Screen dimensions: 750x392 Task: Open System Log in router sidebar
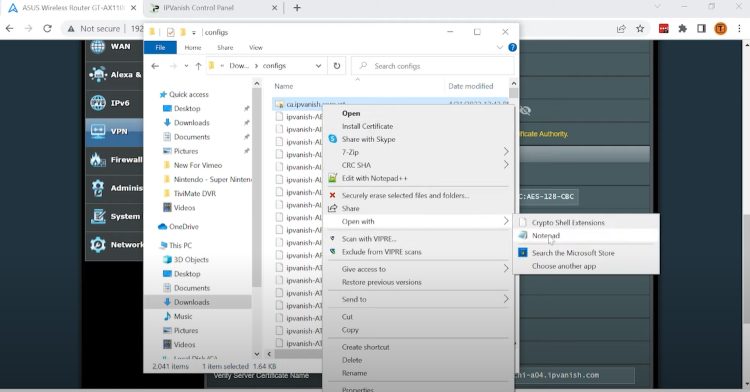click(x=114, y=216)
